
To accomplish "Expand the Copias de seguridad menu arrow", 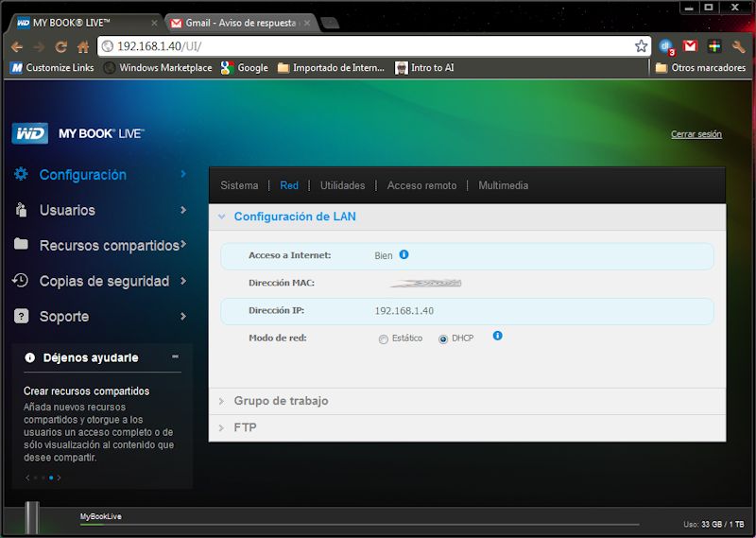I will [183, 280].
